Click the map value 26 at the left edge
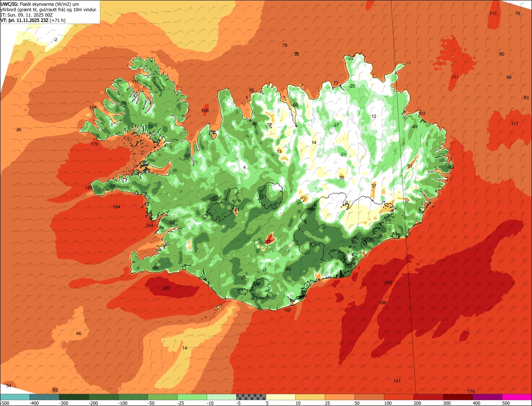The width and height of the screenshot is (532, 406). [19, 130]
